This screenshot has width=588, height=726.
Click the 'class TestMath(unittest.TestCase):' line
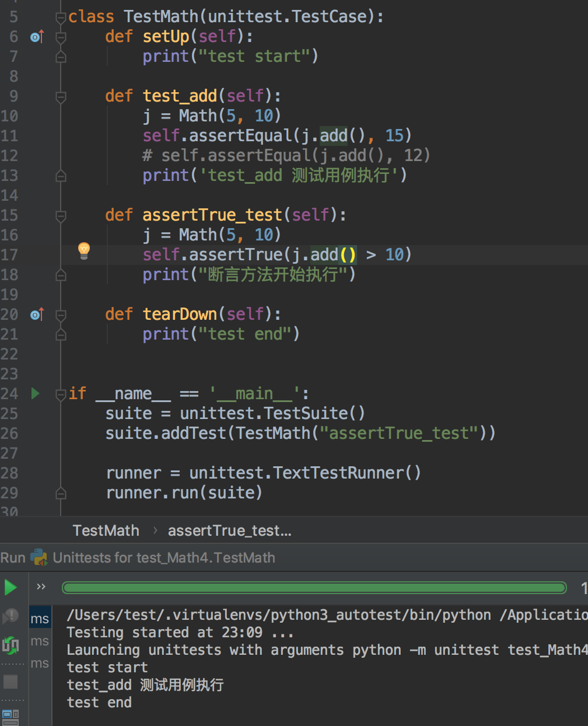tap(226, 16)
